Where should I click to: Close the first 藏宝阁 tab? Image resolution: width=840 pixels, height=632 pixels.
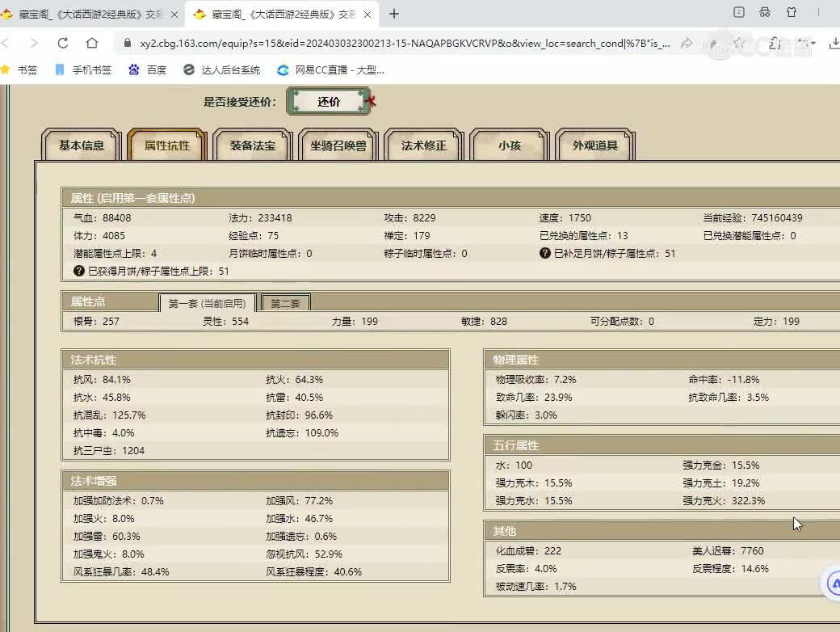(x=174, y=15)
